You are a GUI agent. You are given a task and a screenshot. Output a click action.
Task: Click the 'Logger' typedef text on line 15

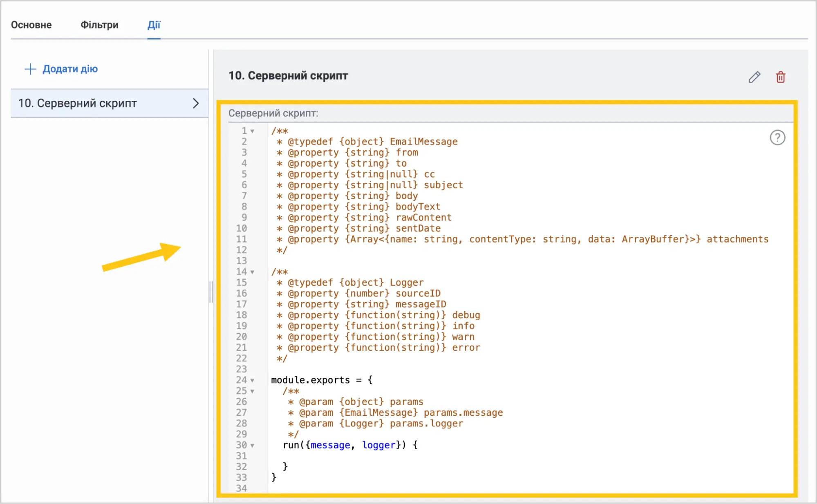(407, 283)
